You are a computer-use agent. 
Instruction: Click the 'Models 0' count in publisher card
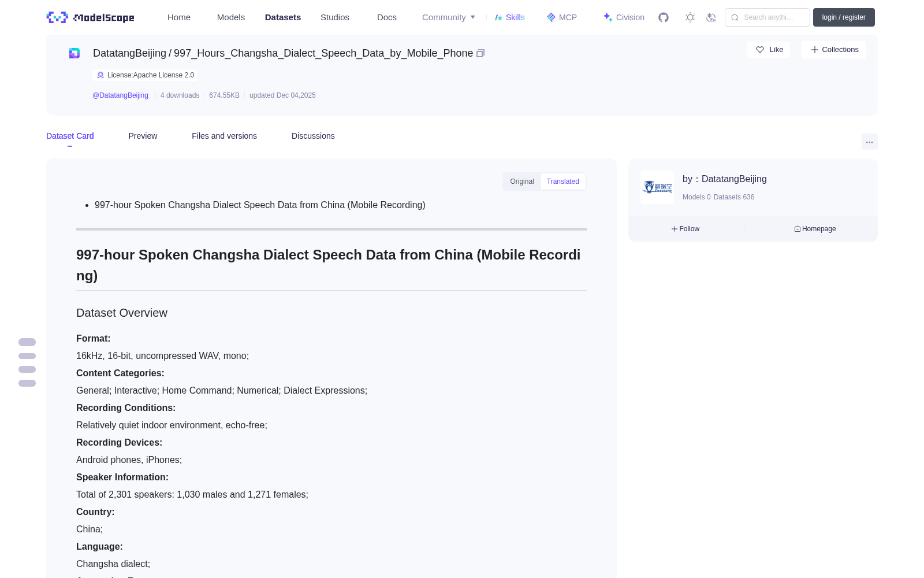point(696,197)
